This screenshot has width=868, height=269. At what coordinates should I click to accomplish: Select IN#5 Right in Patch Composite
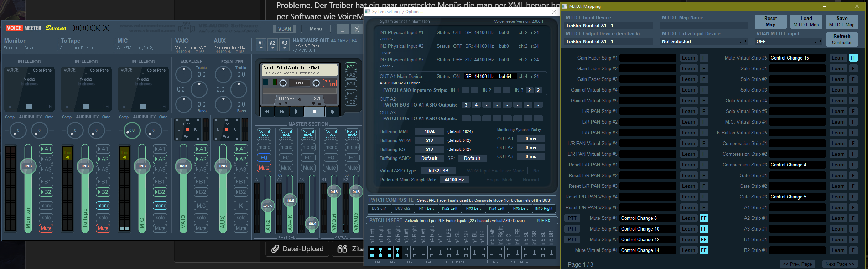[544, 208]
